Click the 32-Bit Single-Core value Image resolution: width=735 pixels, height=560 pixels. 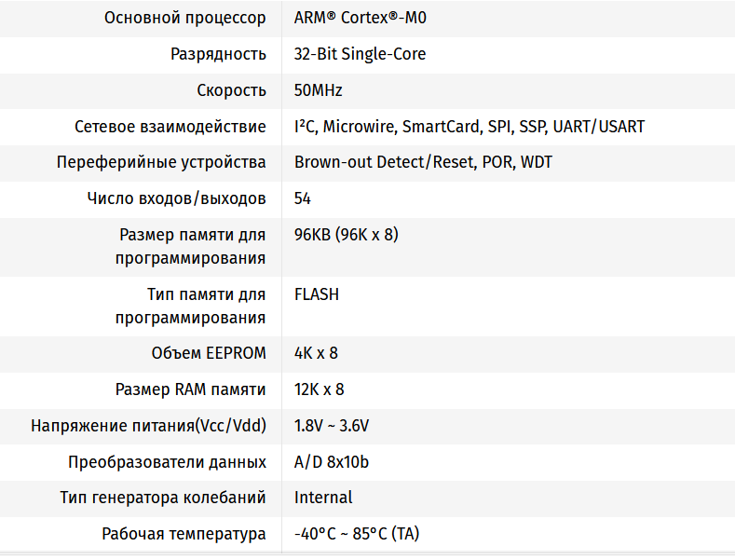(x=360, y=54)
